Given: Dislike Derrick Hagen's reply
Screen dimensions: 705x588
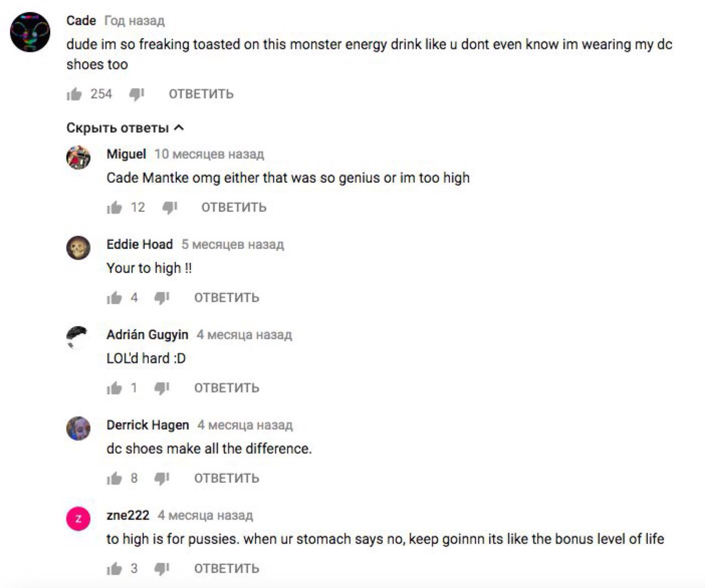Looking at the screenshot, I should 162,478.
